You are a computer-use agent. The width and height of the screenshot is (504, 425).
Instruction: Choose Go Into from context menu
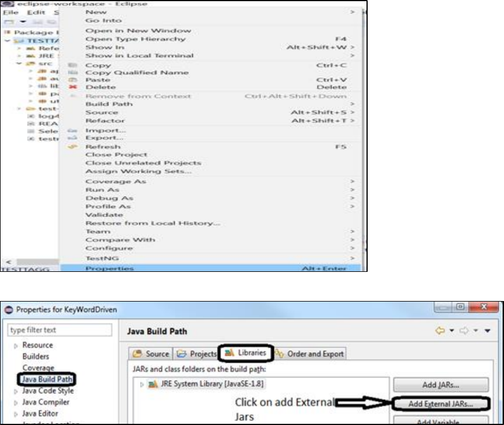211,20
